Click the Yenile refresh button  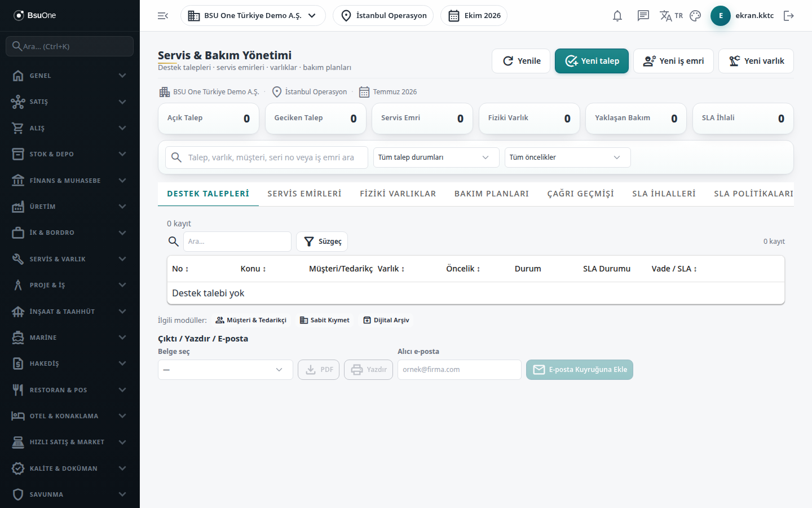[x=522, y=61]
